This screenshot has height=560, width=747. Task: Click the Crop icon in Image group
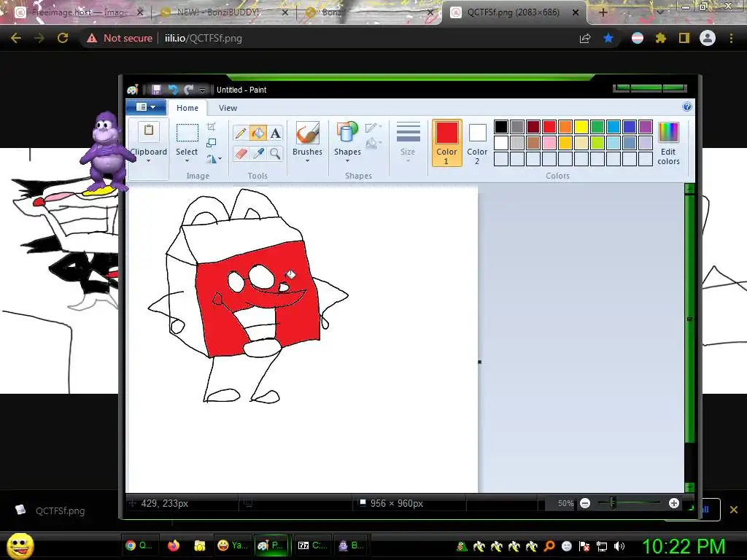click(212, 127)
